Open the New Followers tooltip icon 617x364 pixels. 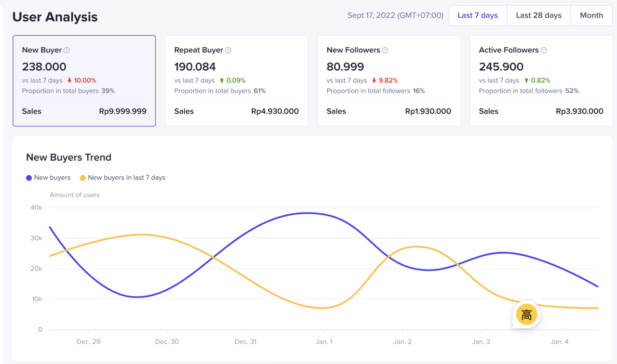tap(385, 50)
